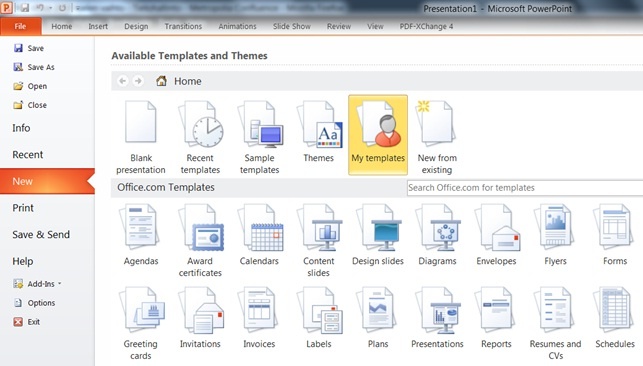This screenshot has height=366, width=643.
Task: Open Recent templates
Action: (x=200, y=137)
